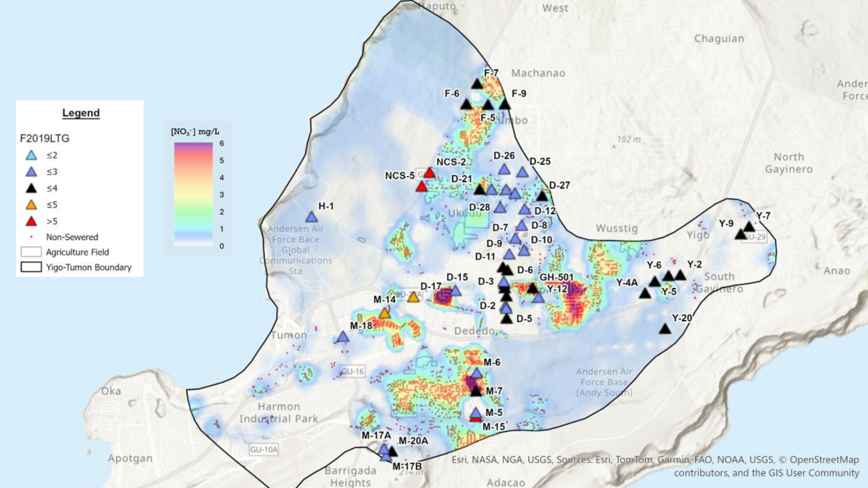
Task: Click the cyan ≤2 legend triangle
Action: (x=31, y=155)
